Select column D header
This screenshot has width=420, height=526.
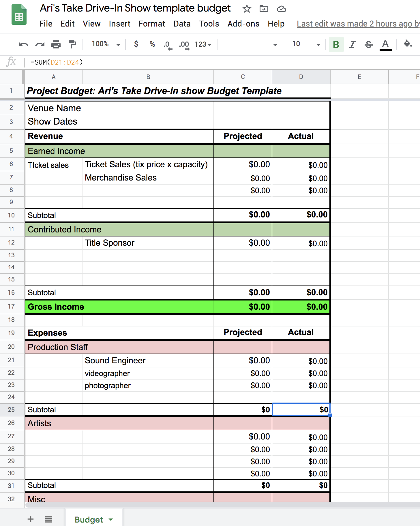point(301,77)
